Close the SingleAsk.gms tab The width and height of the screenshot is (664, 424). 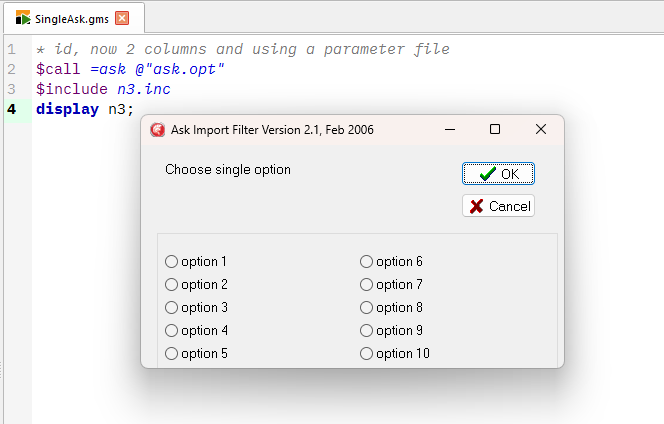(x=122, y=18)
